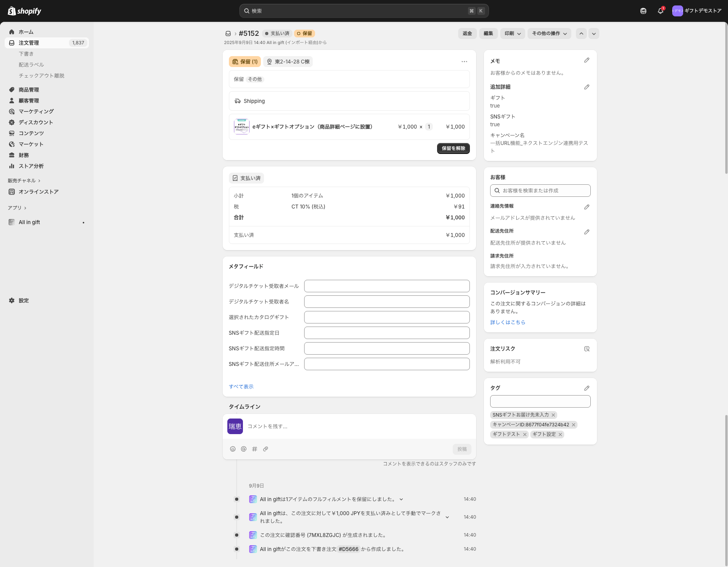Click the notifications bell icon
728x567 pixels.
[660, 11]
